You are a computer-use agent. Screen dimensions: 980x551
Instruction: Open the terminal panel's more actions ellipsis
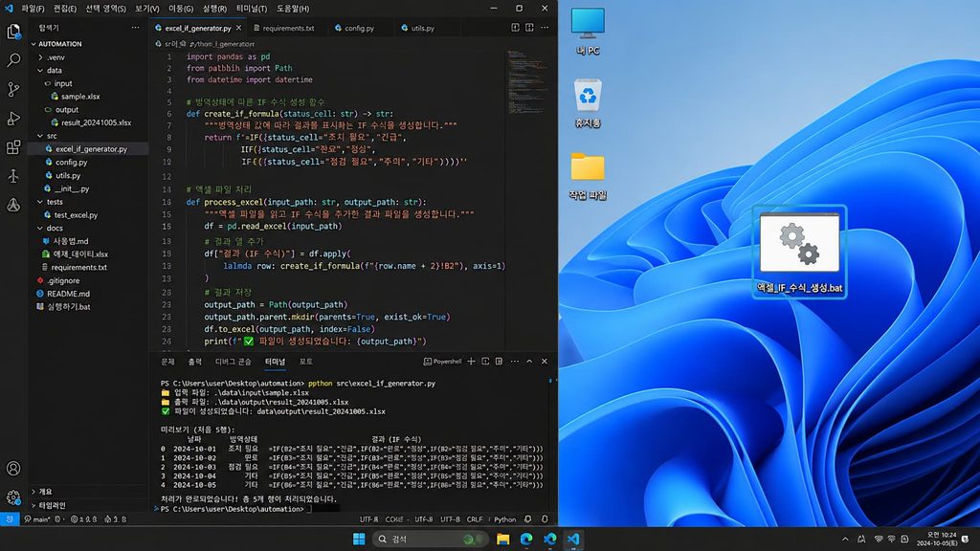[x=514, y=362]
